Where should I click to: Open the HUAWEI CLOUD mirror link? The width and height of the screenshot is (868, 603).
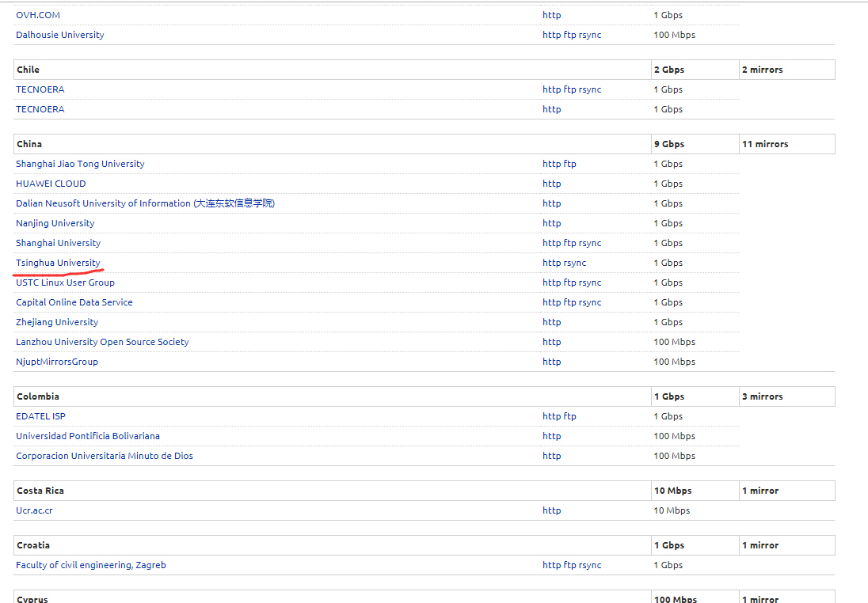(51, 184)
